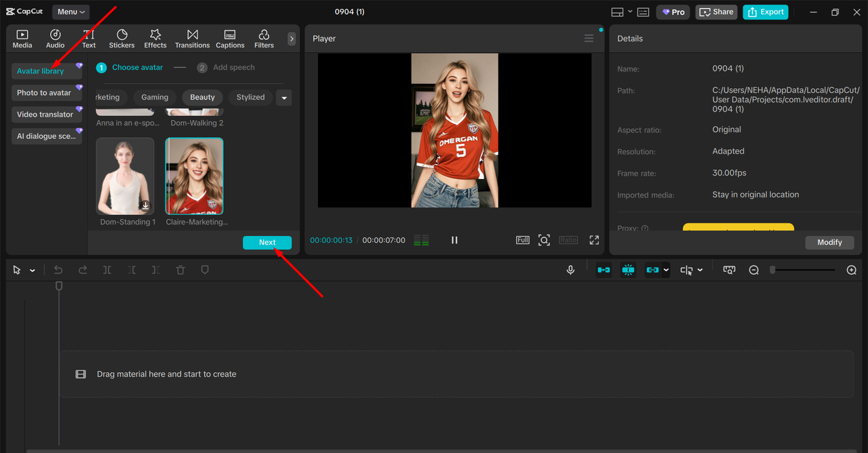
Task: Open the Stickers panel
Action: pyautogui.click(x=121, y=39)
